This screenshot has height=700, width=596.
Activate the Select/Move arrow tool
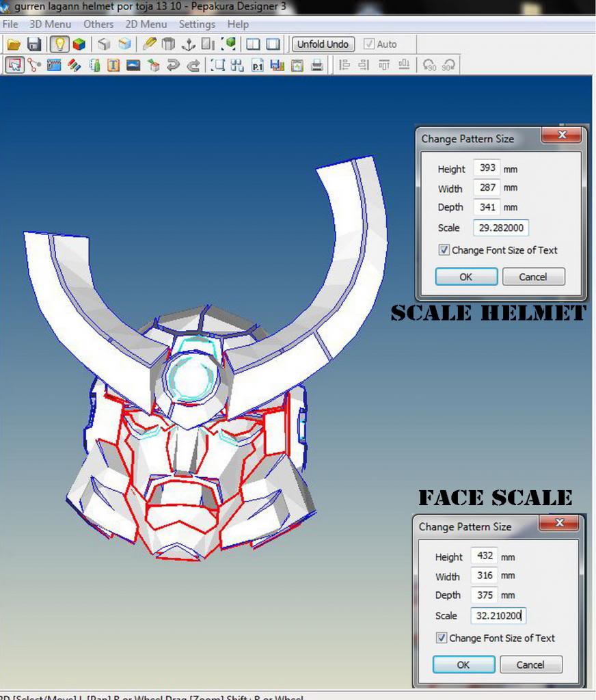pyautogui.click(x=15, y=65)
